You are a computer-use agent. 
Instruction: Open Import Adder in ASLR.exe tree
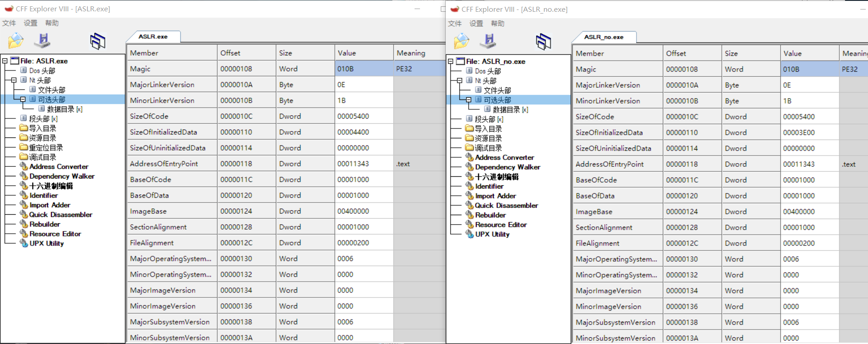pos(50,205)
